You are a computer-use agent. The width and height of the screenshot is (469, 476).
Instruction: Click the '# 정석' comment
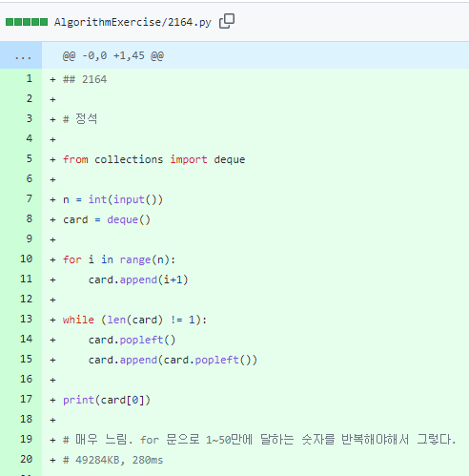[x=80, y=119]
